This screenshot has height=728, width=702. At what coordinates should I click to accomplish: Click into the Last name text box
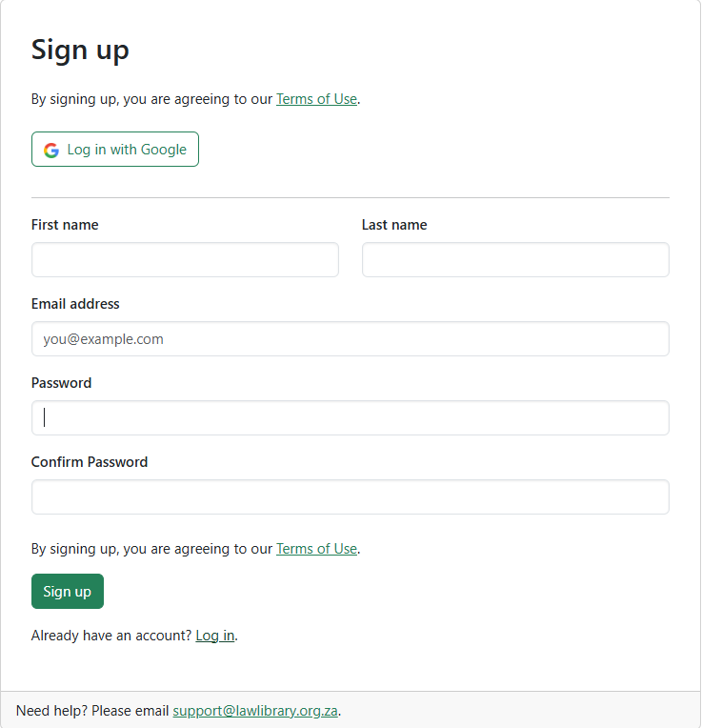[515, 259]
